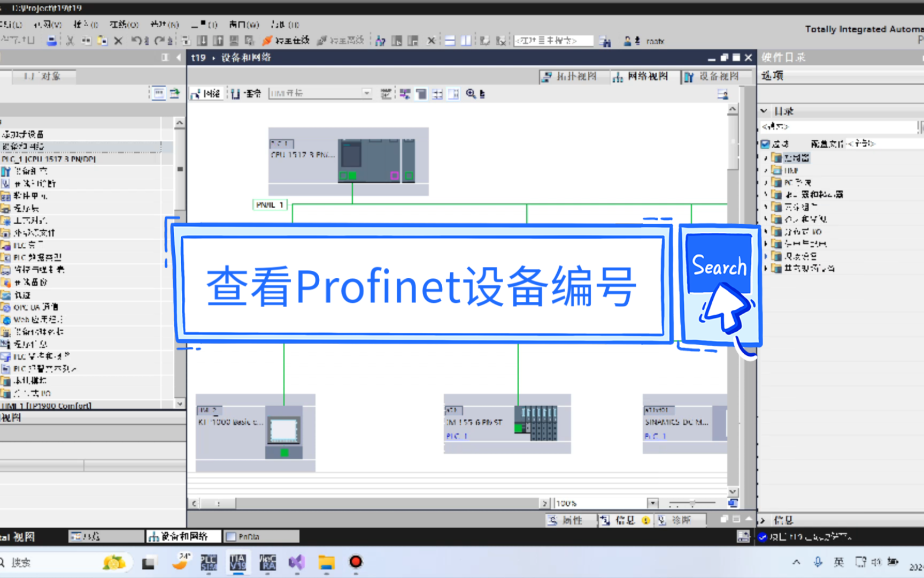Switch to the PnDia editor tab
The height and width of the screenshot is (578, 924).
(261, 536)
